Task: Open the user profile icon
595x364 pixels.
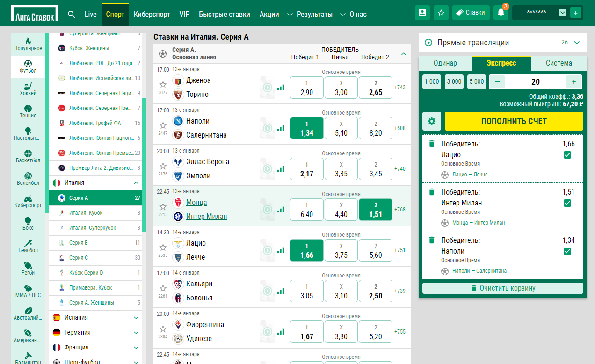Action: (x=422, y=13)
